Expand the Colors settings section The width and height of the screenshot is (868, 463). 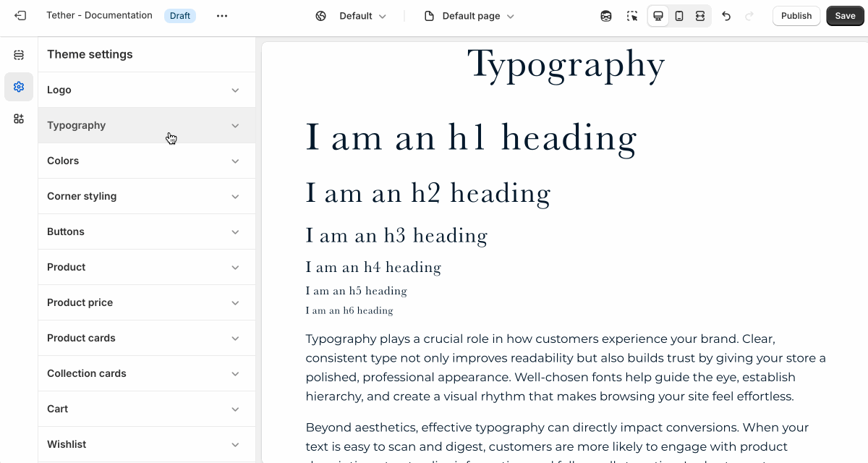pyautogui.click(x=147, y=161)
